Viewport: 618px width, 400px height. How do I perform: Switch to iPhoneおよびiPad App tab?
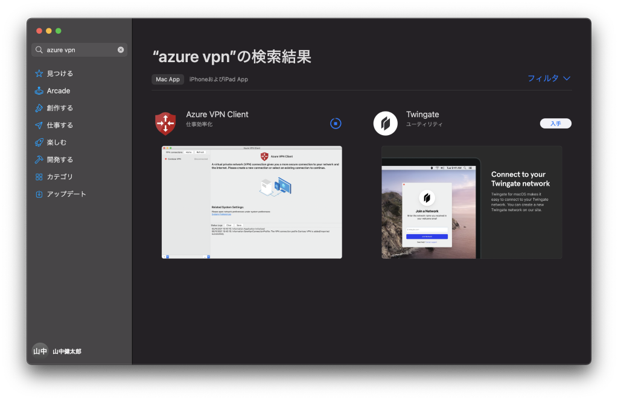tap(218, 79)
